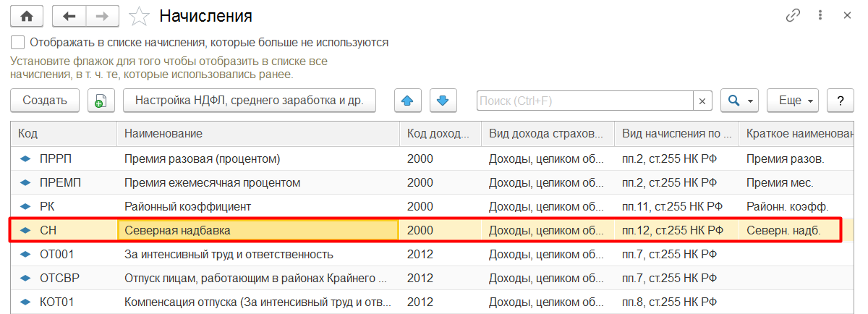Click the Вид дохода страхов... column header
Viewport: 868px width, 314px height.
click(x=548, y=134)
